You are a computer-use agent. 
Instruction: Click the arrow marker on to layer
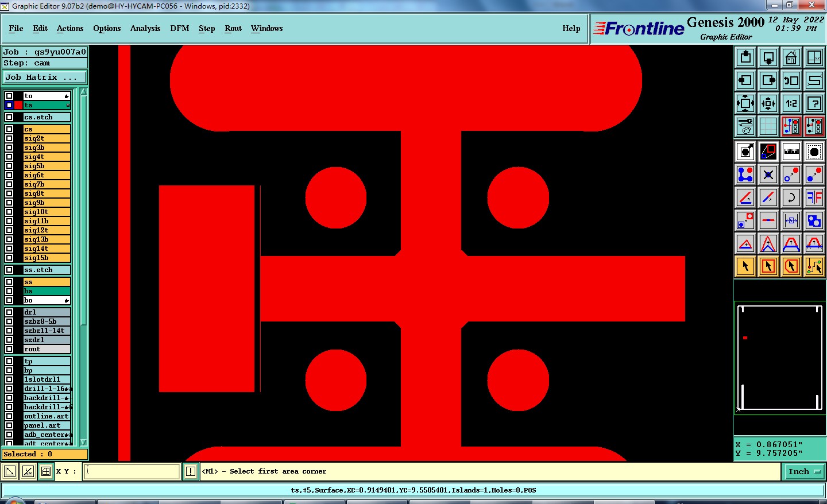[x=67, y=96]
